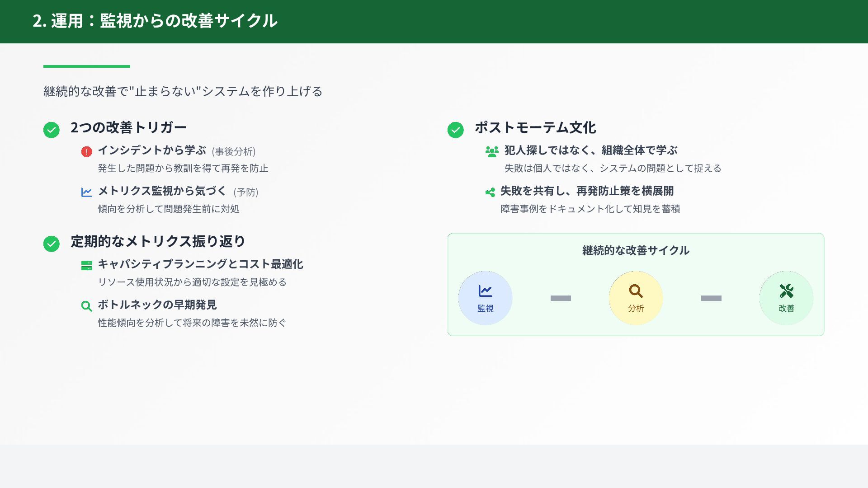Click the green accent bar under header
868x488 pixels.
click(86, 66)
